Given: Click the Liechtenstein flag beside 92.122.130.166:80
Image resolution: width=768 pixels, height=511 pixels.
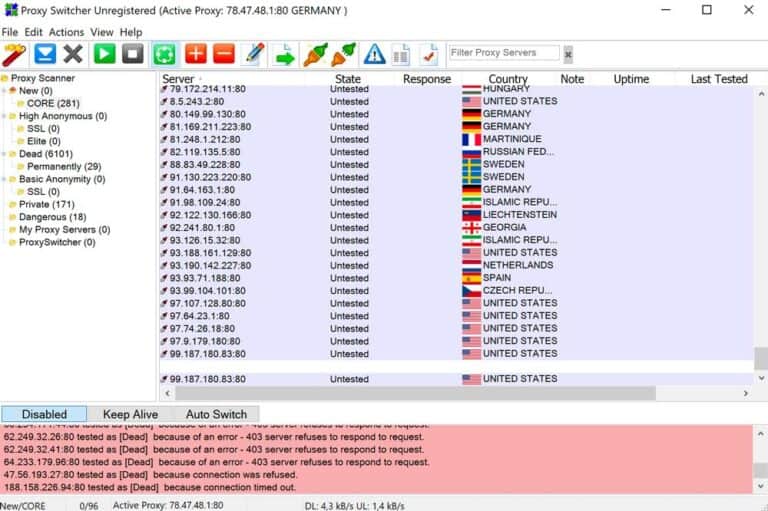Looking at the screenshot, I should click(x=472, y=215).
